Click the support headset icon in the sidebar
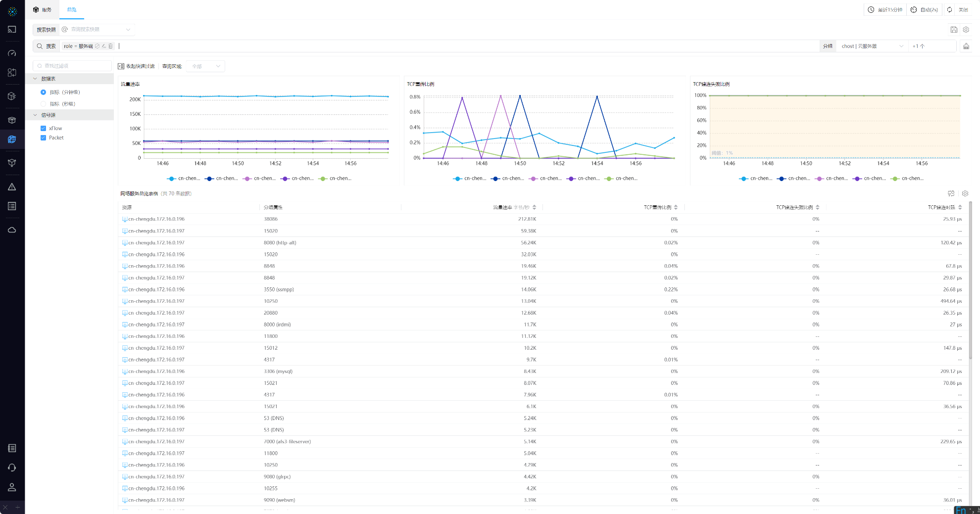 [x=12, y=467]
